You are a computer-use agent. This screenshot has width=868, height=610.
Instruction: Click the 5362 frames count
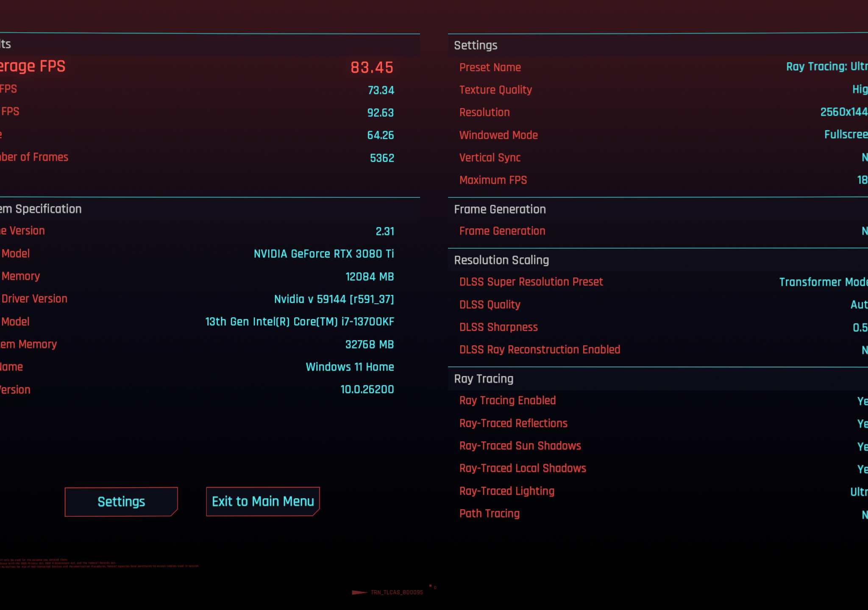382,158
